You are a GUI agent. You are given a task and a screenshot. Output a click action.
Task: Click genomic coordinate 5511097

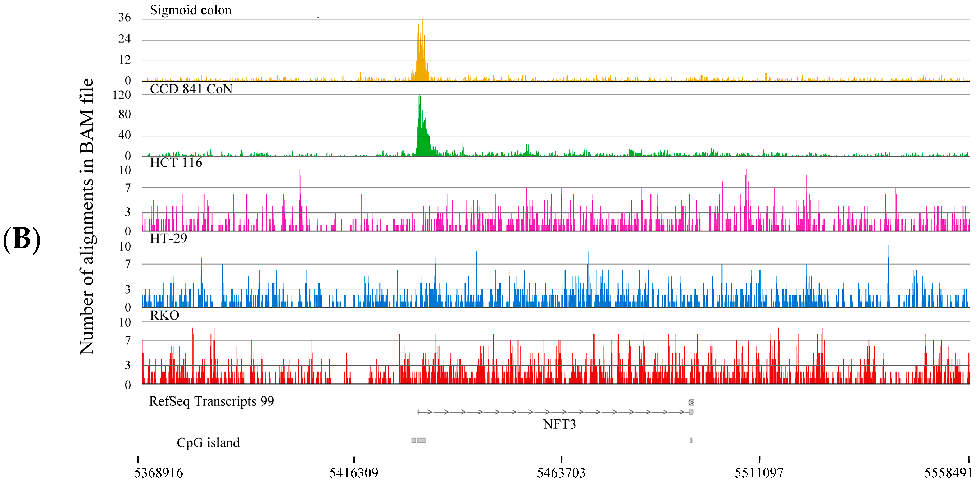759,473
